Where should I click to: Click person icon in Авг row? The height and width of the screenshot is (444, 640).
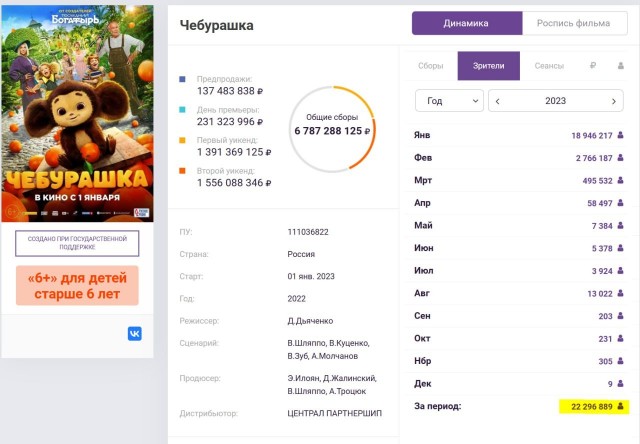coord(620,293)
